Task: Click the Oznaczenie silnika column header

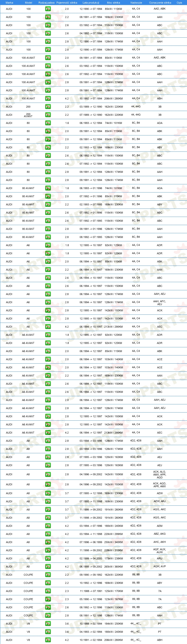Action: coord(160,3)
